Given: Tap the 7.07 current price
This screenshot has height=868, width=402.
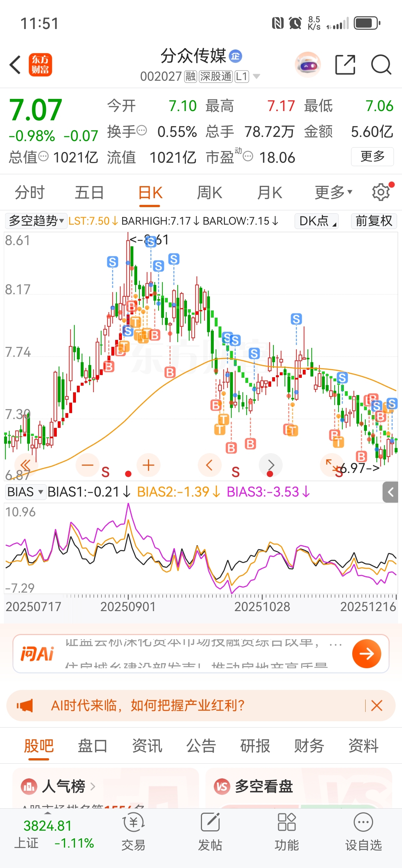Looking at the screenshot, I should (35, 110).
